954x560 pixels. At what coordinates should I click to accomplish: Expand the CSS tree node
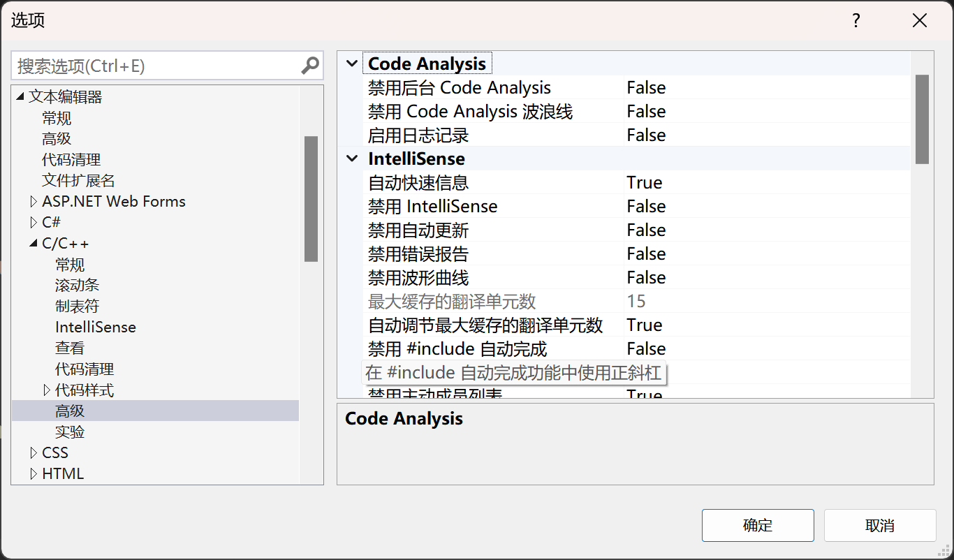coord(34,453)
